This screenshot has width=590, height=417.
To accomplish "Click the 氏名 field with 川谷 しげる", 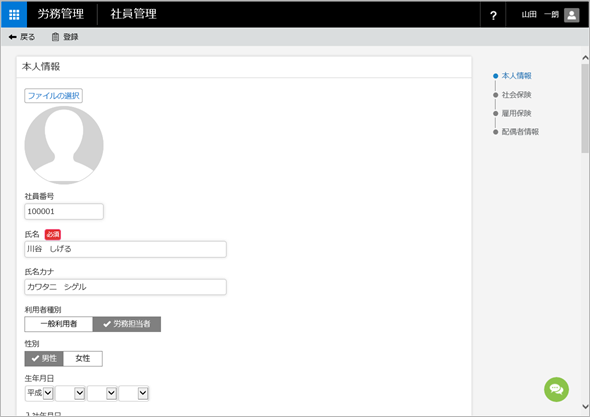I will click(x=125, y=249).
